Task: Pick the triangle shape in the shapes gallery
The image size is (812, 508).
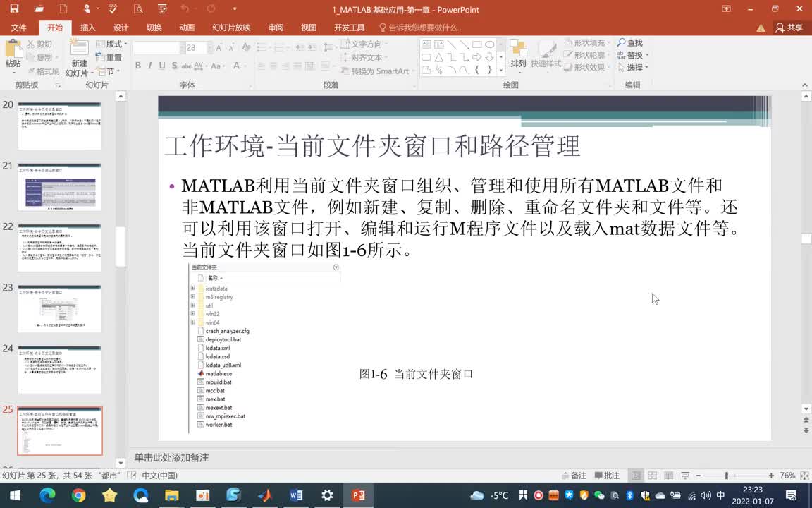Action: click(x=438, y=57)
